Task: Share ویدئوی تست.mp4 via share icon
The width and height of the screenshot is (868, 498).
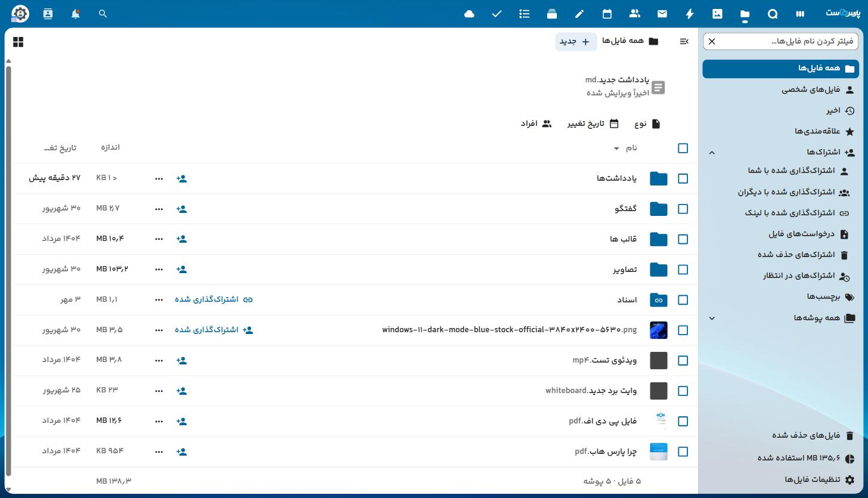Action: coord(182,360)
